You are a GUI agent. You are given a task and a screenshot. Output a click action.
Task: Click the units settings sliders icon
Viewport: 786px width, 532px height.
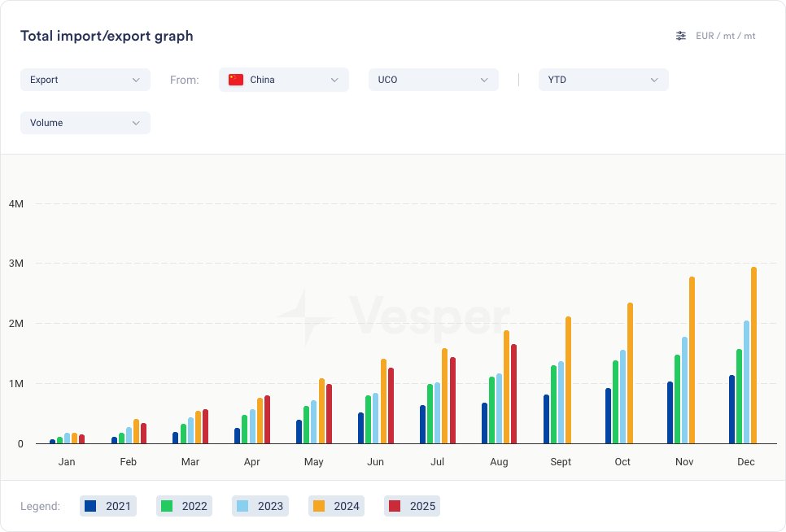(x=681, y=36)
